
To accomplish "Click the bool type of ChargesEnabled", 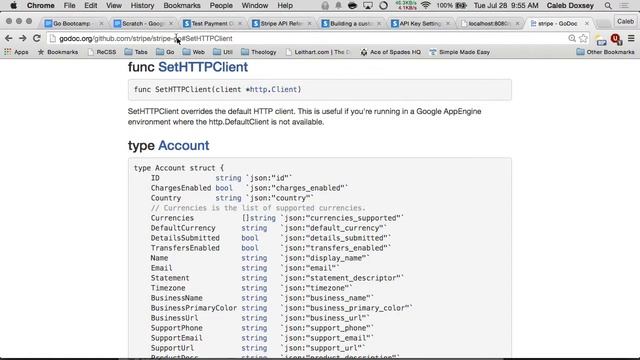I will [x=224, y=188].
